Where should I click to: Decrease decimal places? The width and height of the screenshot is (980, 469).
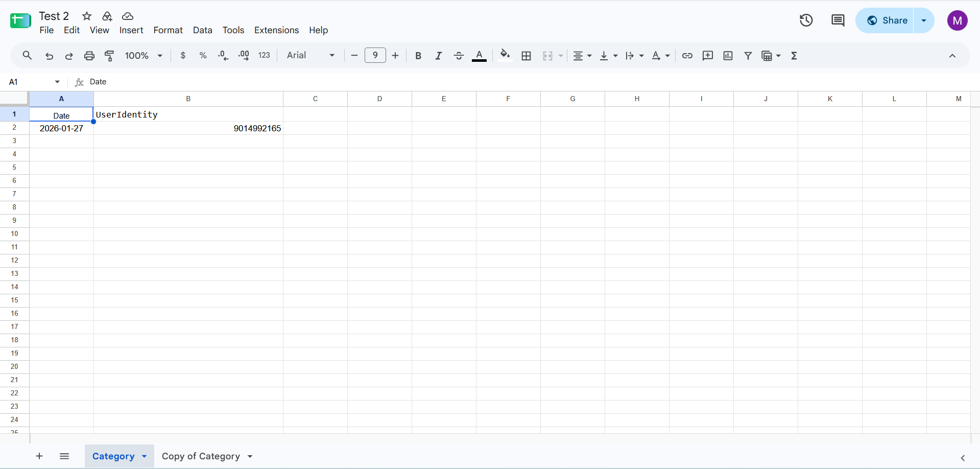[x=223, y=56]
